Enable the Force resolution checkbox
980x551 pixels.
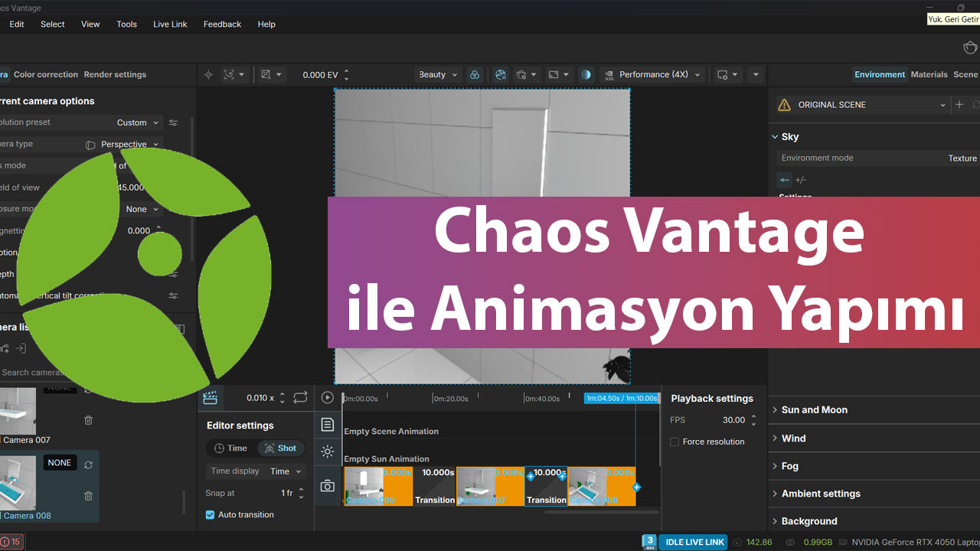click(x=675, y=442)
